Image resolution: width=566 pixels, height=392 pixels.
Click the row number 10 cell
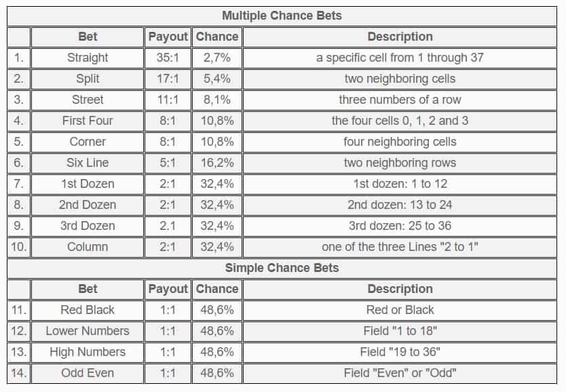(18, 247)
